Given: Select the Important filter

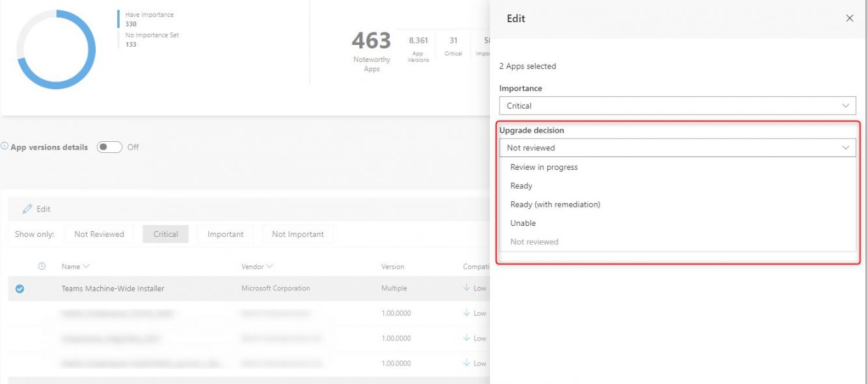Looking at the screenshot, I should [x=225, y=234].
